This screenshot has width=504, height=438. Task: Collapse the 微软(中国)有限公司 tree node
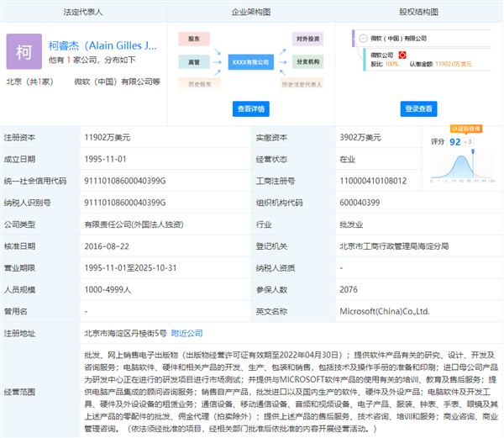coord(363,39)
